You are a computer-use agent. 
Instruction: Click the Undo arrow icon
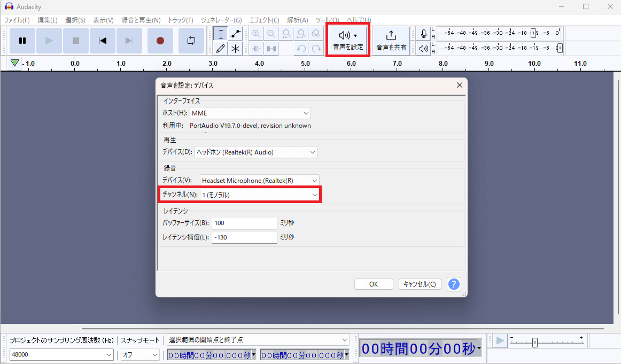tap(301, 49)
